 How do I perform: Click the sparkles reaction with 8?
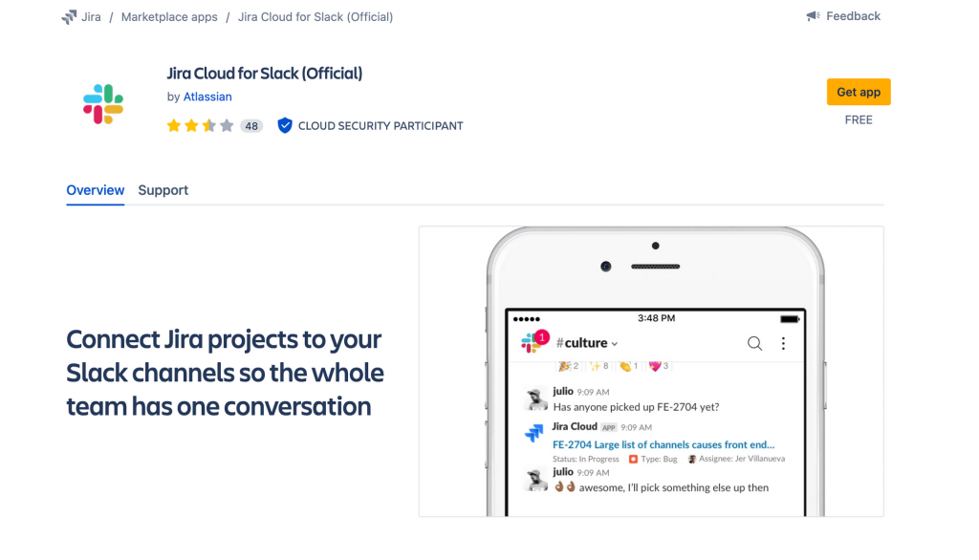pos(598,366)
